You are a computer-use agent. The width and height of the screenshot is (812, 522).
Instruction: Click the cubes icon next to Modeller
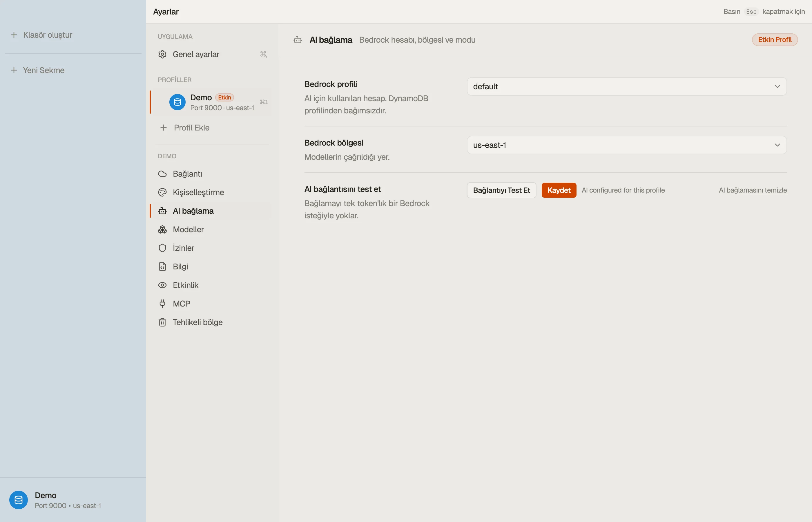click(162, 229)
